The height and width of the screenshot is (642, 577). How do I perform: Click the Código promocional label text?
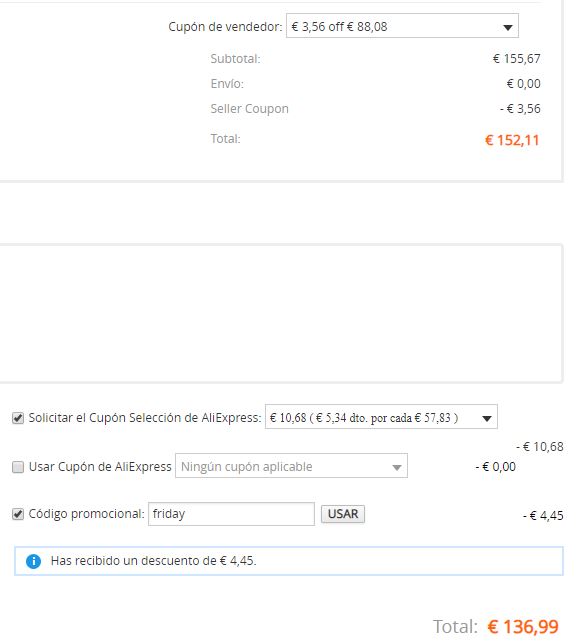(x=86, y=514)
